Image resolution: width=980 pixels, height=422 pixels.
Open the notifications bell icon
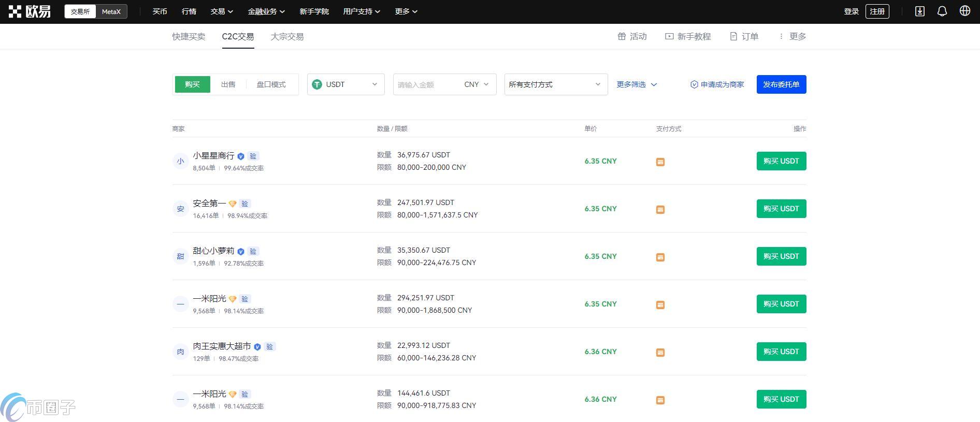(942, 11)
